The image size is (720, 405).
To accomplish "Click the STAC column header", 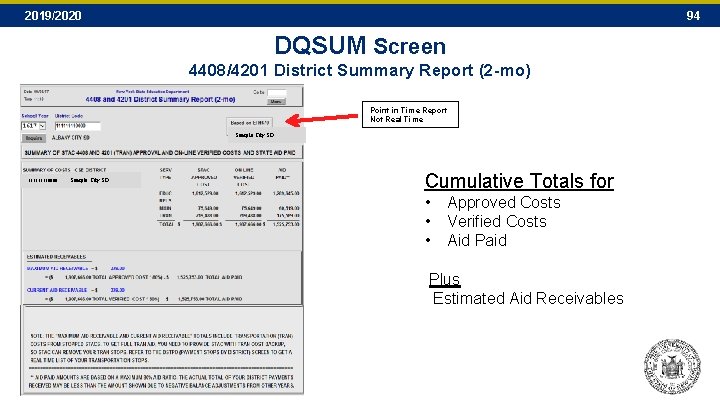I will click(203, 170).
